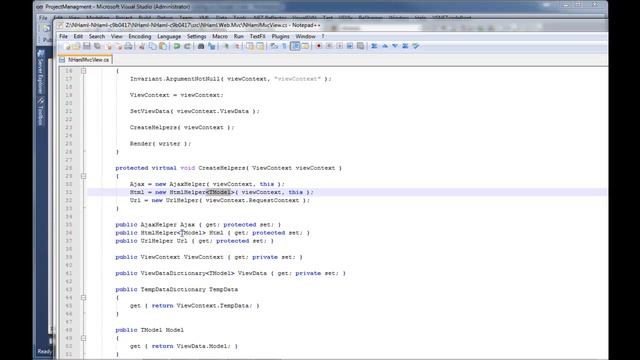Click the Print toolbar icon
The width and height of the screenshot is (640, 360).
pyautogui.click(x=129, y=46)
